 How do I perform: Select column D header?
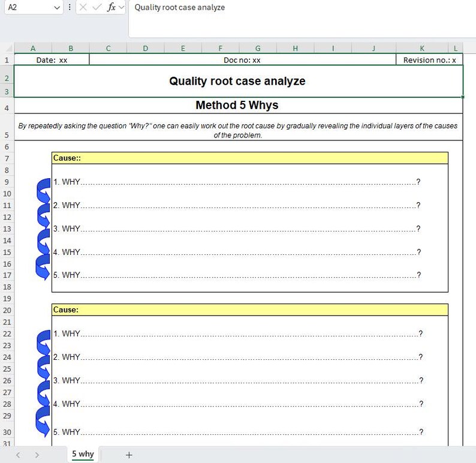tap(146, 48)
